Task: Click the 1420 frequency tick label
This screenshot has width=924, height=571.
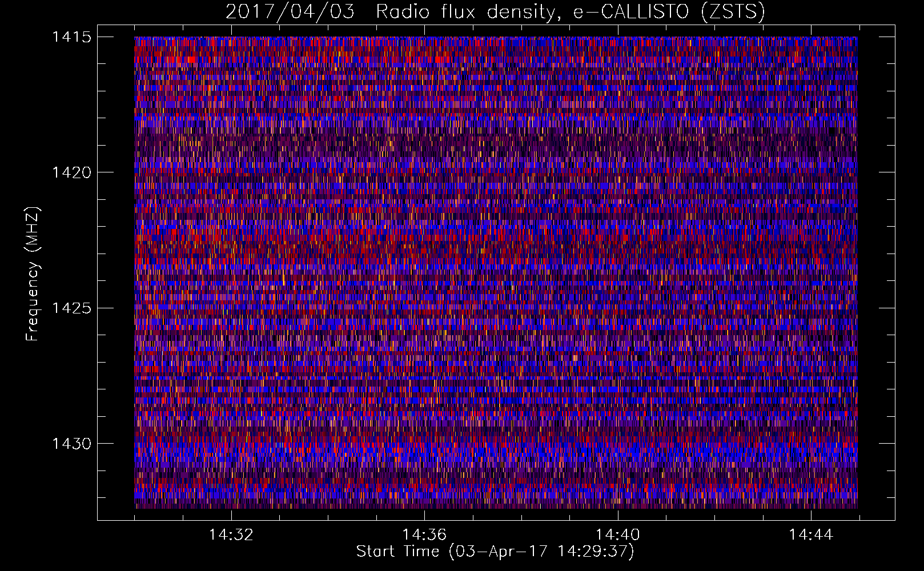Action: pos(72,172)
